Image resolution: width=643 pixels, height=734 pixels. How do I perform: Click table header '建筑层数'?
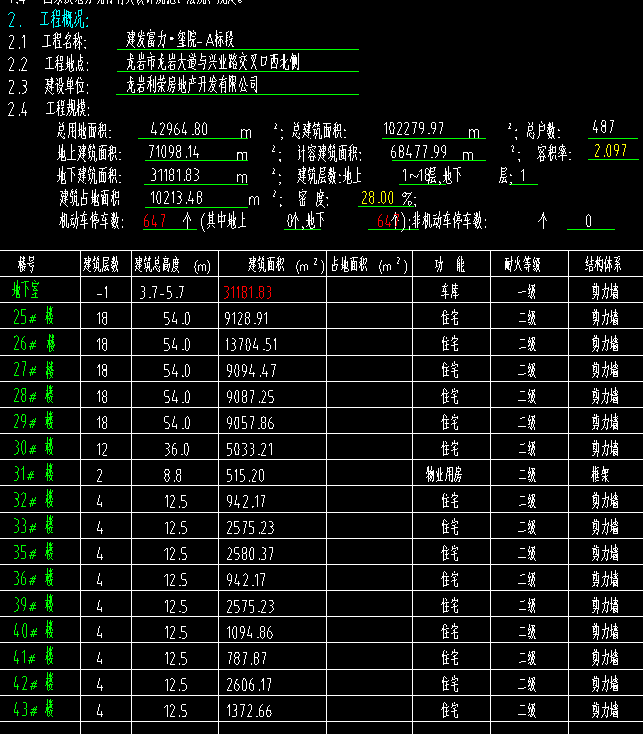(x=101, y=265)
